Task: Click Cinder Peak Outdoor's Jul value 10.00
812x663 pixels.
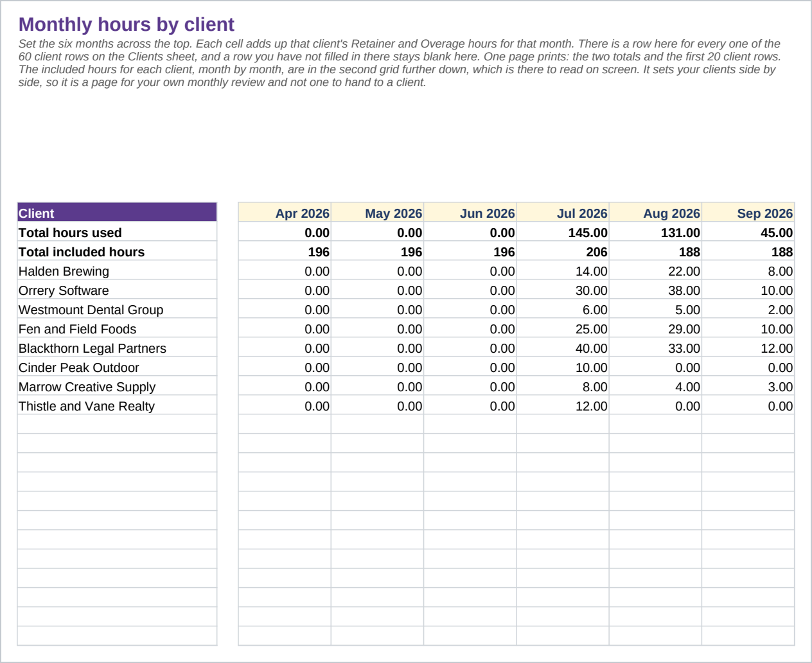Action: point(563,367)
